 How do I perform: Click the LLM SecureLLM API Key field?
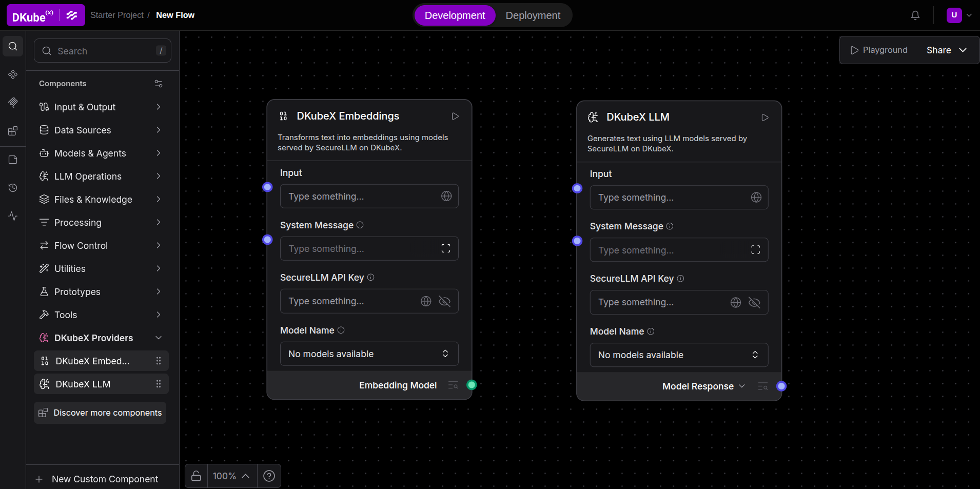pyautogui.click(x=679, y=302)
